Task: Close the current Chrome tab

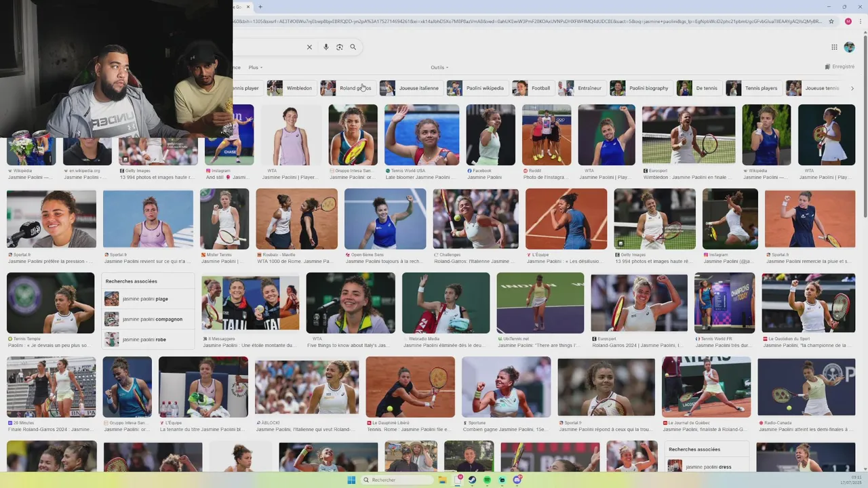Action: click(248, 7)
